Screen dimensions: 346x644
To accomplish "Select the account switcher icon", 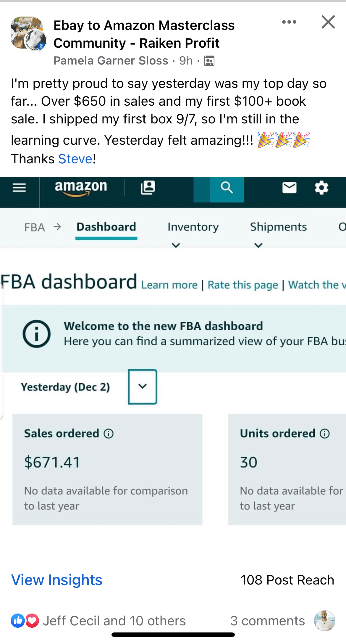I will [148, 188].
